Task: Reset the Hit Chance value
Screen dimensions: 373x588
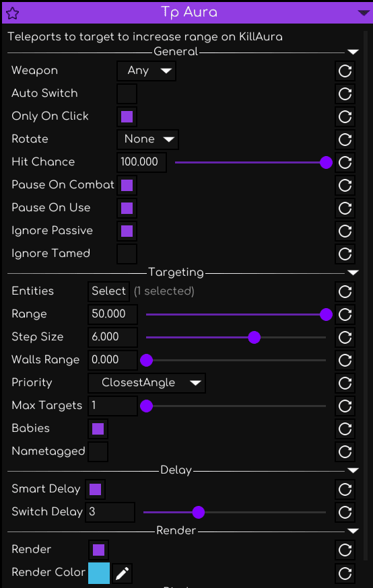Action: (345, 162)
